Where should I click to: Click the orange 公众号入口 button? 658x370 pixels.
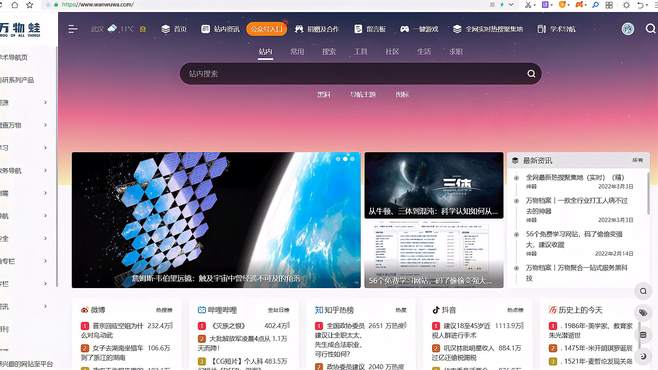[266, 29]
